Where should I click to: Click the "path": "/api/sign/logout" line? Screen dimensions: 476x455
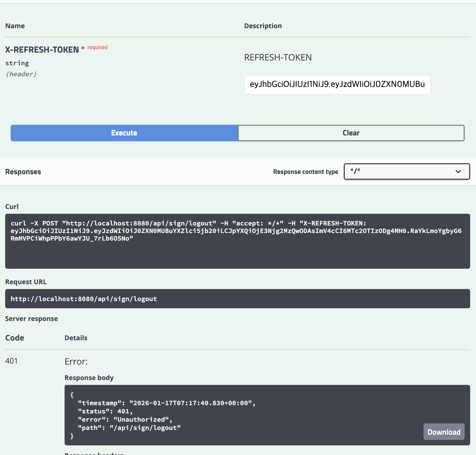coord(129,428)
